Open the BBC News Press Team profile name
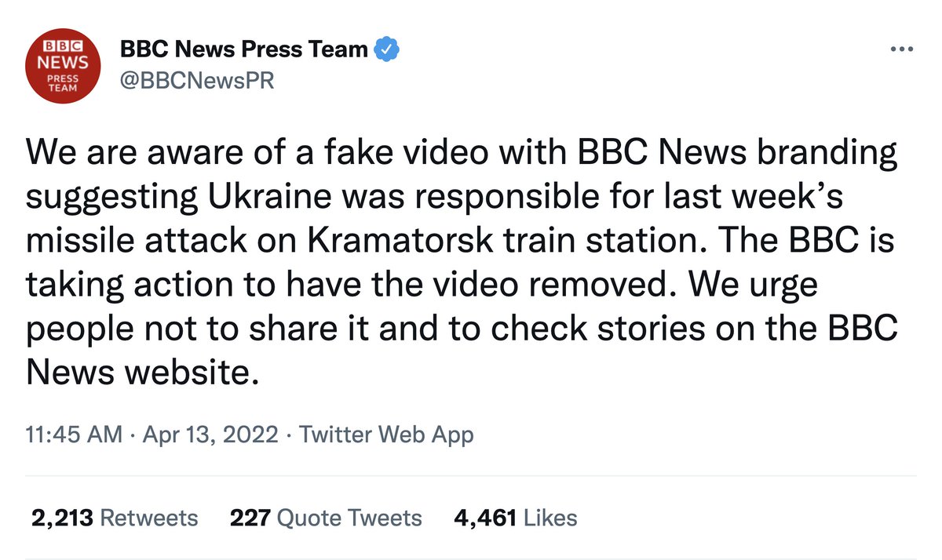 [x=244, y=49]
